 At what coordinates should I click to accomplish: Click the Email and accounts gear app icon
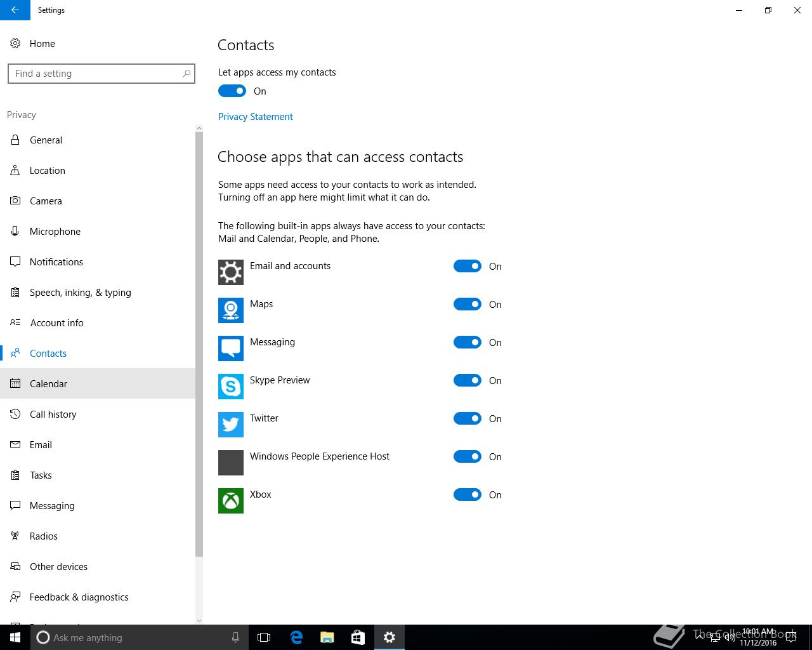tap(231, 272)
